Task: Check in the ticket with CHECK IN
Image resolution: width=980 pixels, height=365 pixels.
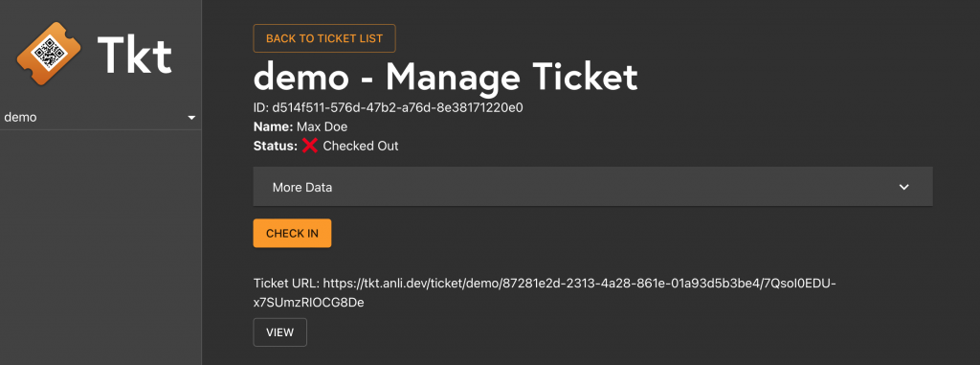Action: point(292,234)
